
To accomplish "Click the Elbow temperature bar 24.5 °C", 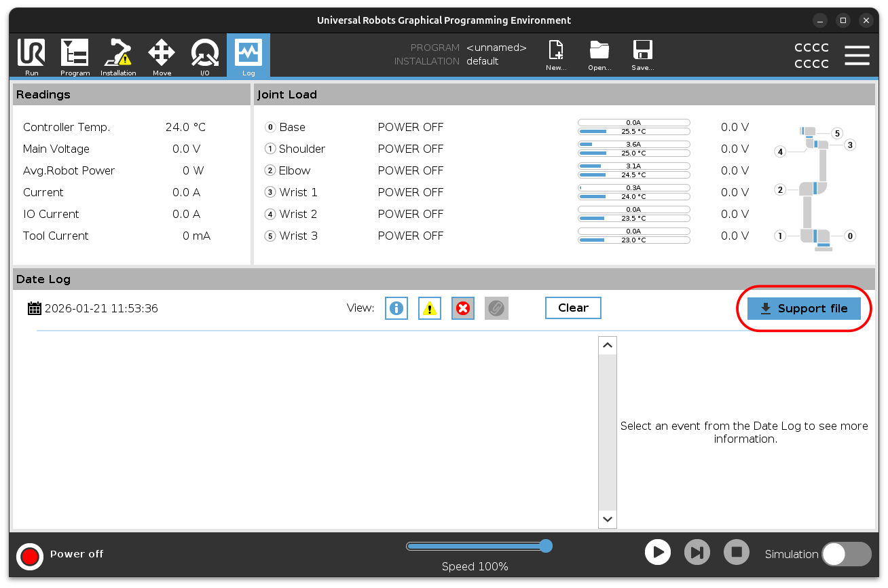I will (634, 175).
